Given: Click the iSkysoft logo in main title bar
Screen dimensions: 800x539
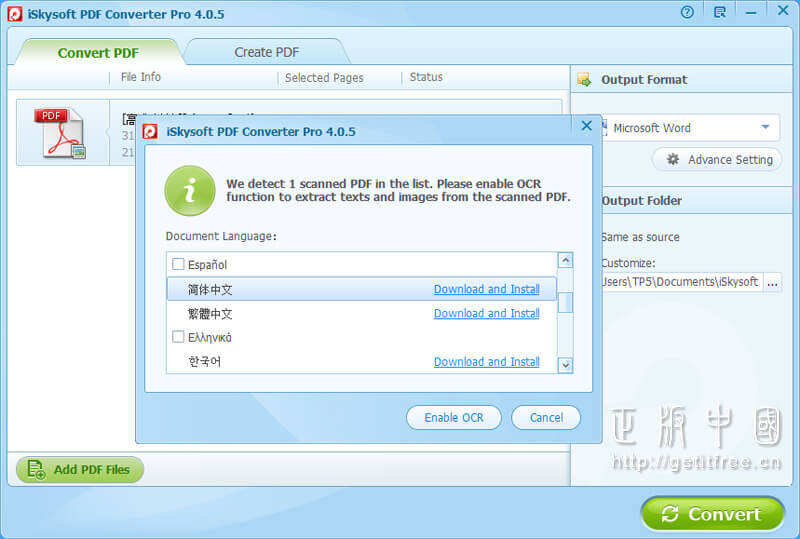Looking at the screenshot, I should 15,14.
